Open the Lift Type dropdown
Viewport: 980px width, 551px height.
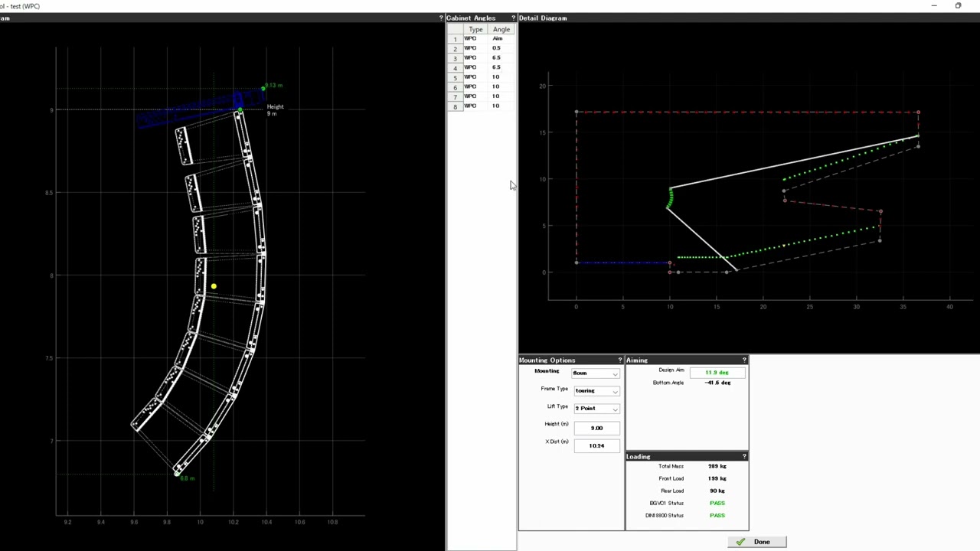point(596,409)
